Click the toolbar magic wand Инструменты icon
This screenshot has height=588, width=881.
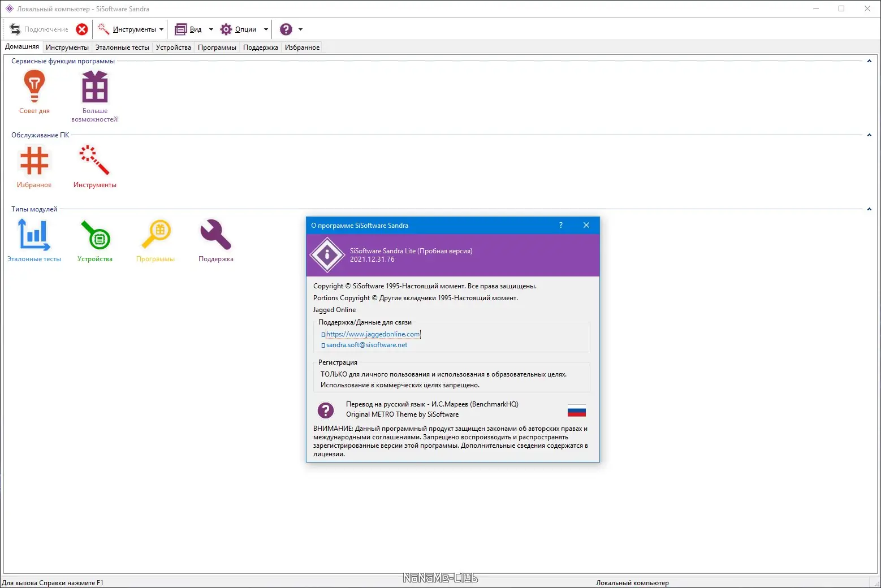tap(103, 29)
